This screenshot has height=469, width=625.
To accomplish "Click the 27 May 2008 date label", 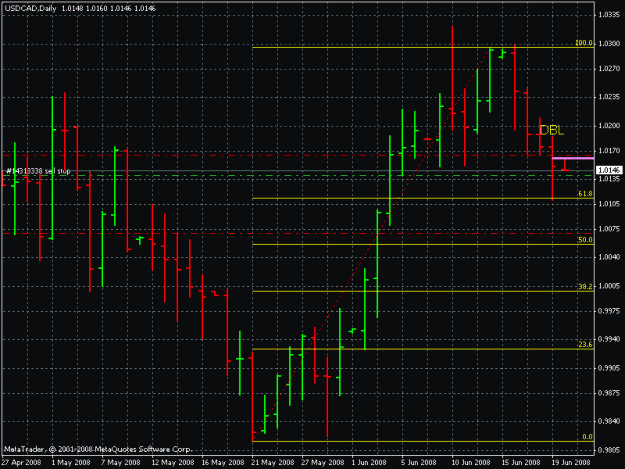I will pyautogui.click(x=322, y=462).
